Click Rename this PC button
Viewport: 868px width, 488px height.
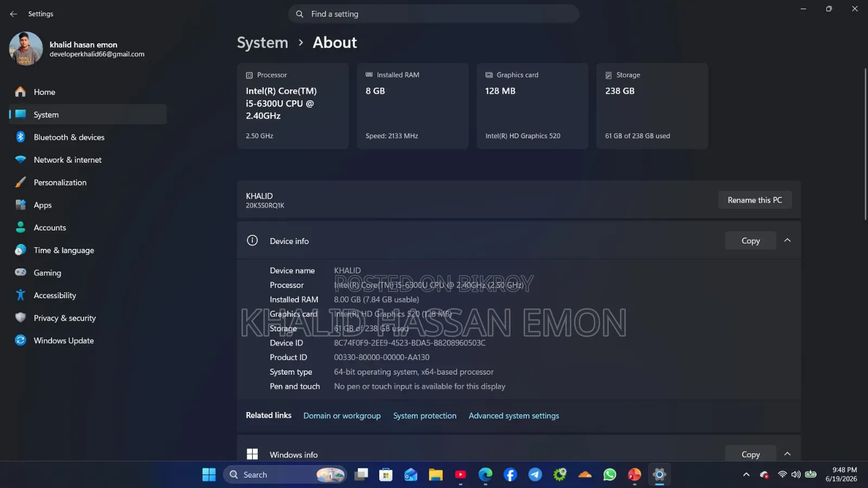click(x=755, y=200)
